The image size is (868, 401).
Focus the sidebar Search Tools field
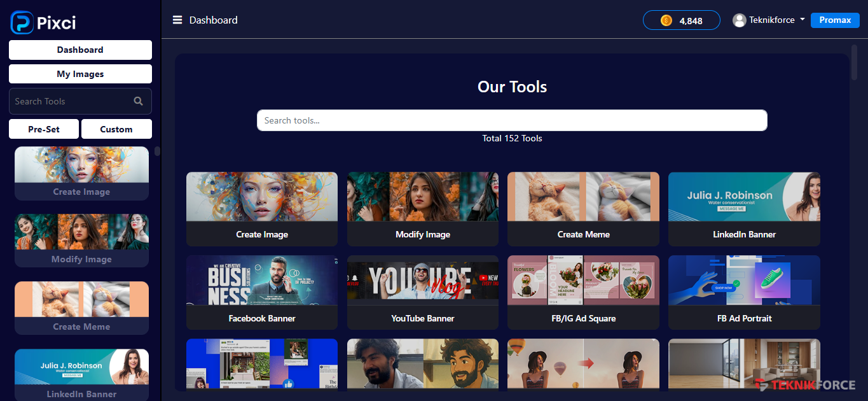click(80, 101)
